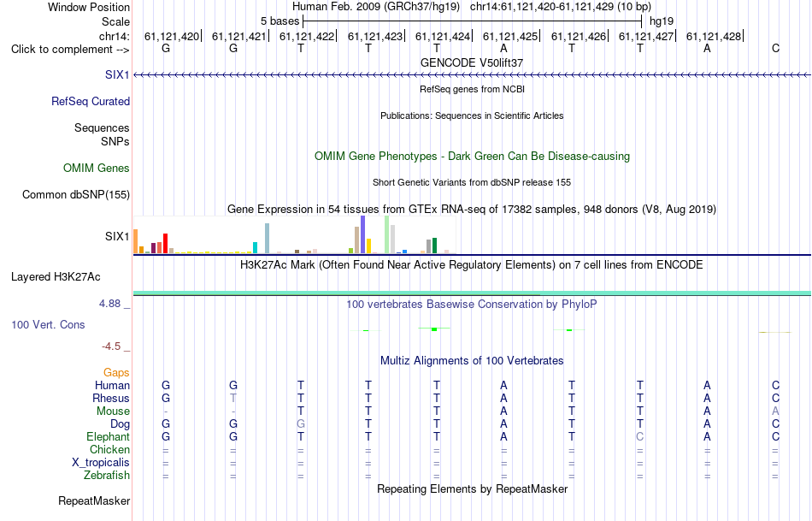Click the Zebrafish species label
Image resolution: width=812 pixels, height=521 pixels.
coord(107,475)
